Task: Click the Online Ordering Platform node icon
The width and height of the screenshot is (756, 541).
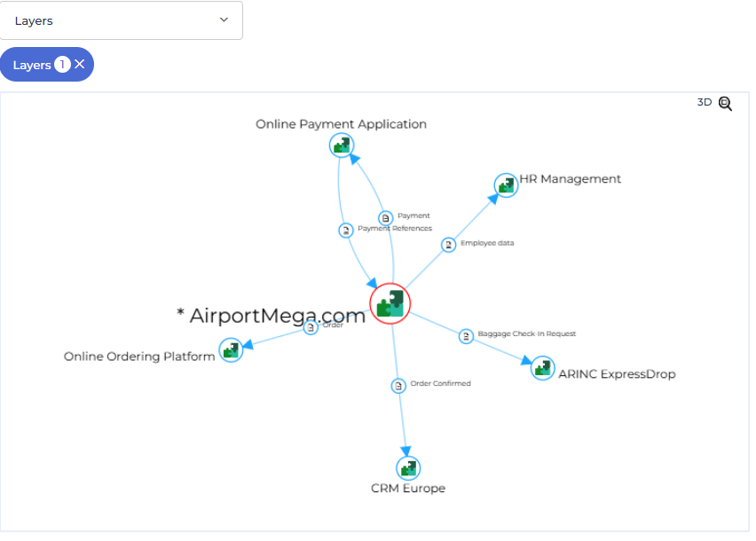Action: [x=231, y=350]
